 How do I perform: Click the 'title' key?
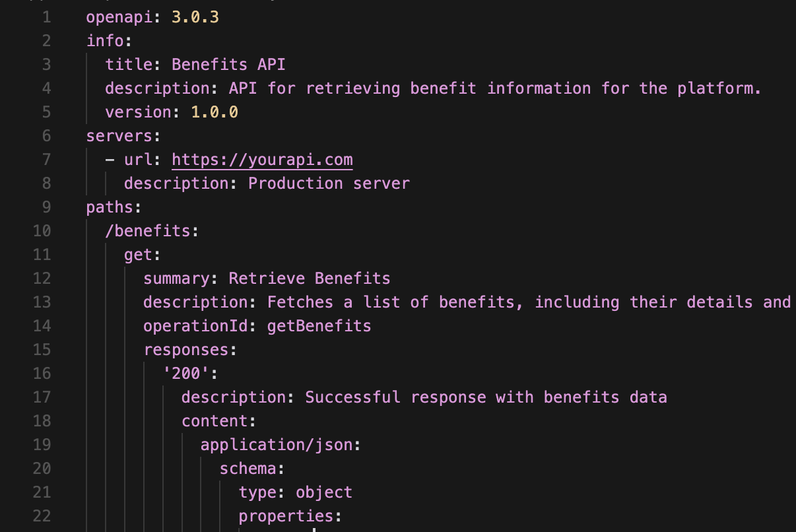pos(129,65)
